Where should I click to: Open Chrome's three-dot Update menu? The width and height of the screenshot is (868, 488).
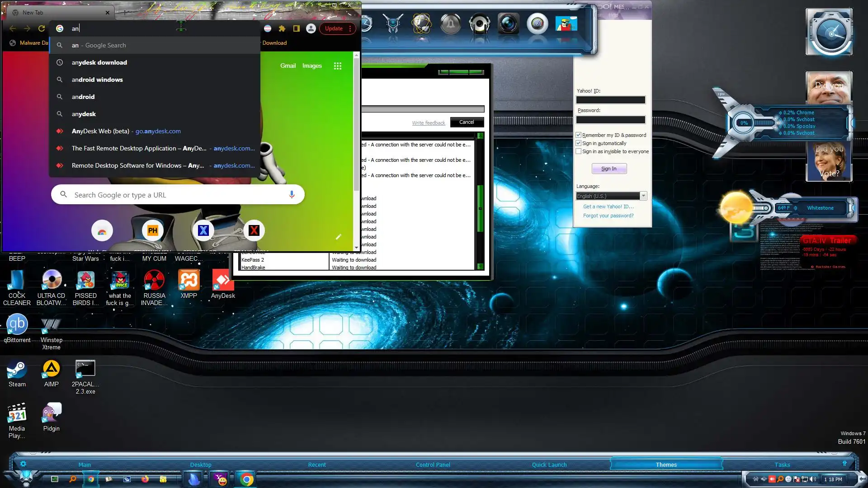coord(350,28)
